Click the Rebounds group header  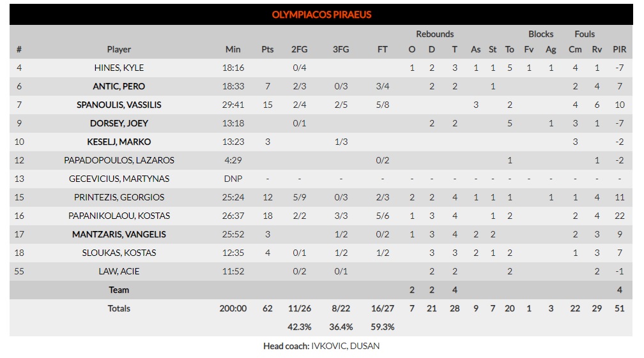(x=434, y=34)
